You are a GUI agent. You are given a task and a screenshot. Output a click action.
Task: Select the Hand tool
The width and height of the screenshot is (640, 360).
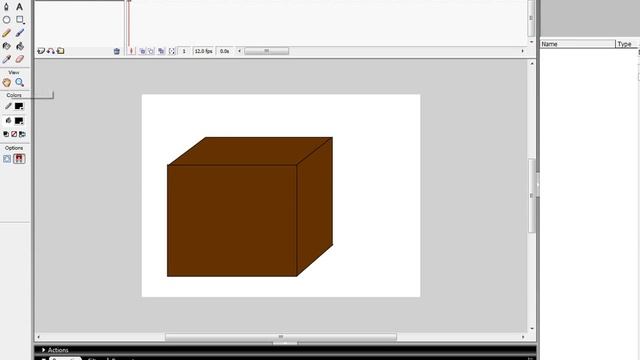[x=7, y=82]
